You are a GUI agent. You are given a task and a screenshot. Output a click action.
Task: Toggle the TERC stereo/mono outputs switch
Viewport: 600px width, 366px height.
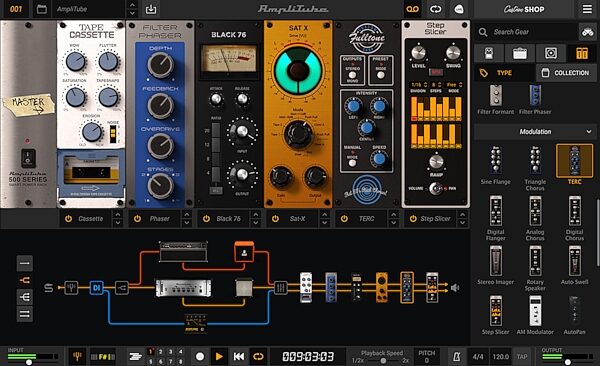coord(352,75)
